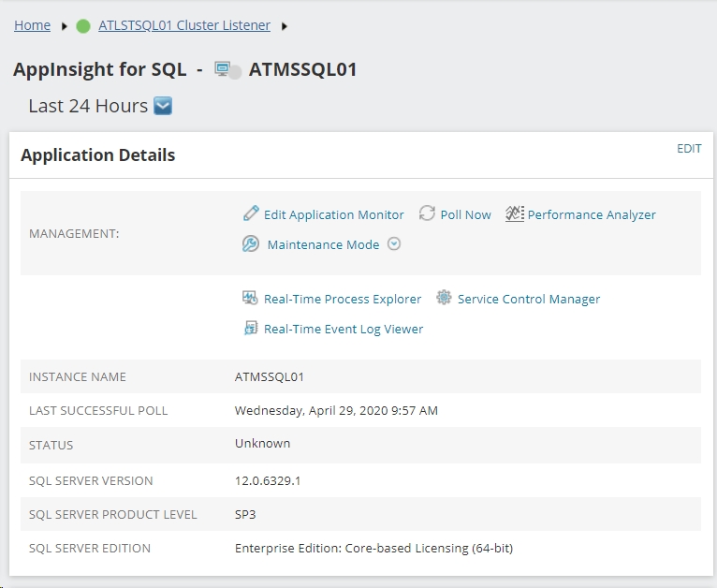Click the pencil icon for Edit Application Monitor
The width and height of the screenshot is (717, 588).
(251, 213)
